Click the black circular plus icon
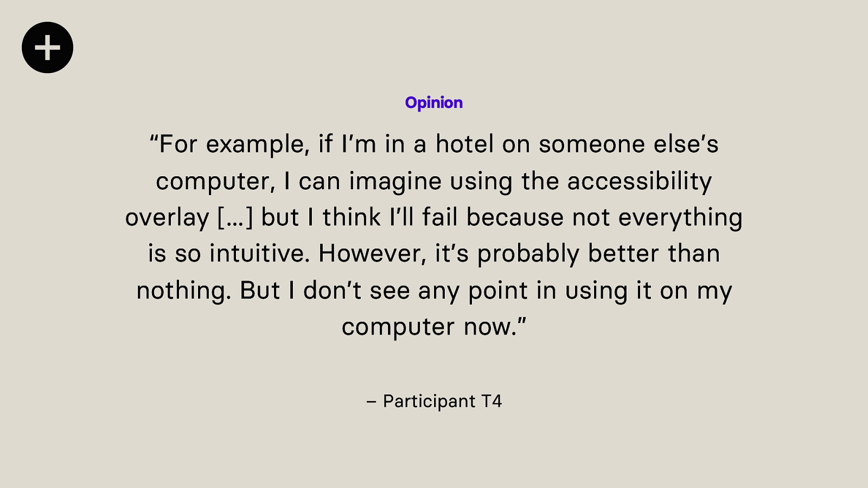 (x=48, y=48)
